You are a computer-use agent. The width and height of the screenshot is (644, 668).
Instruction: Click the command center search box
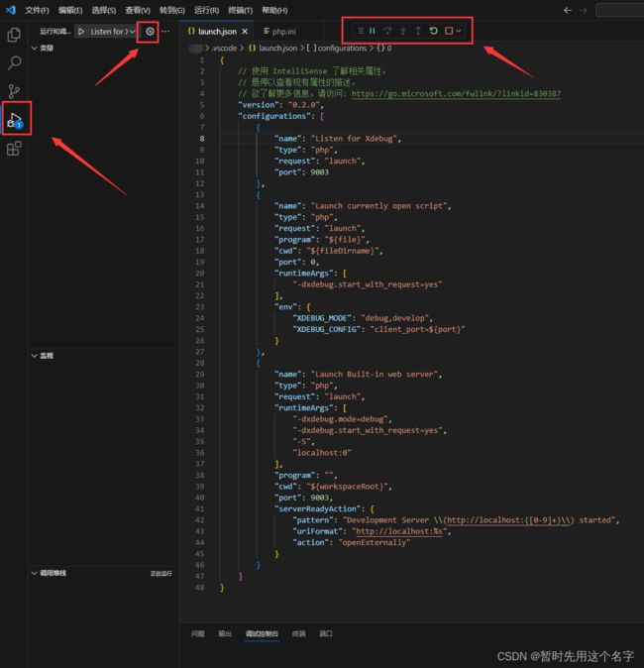[619, 10]
